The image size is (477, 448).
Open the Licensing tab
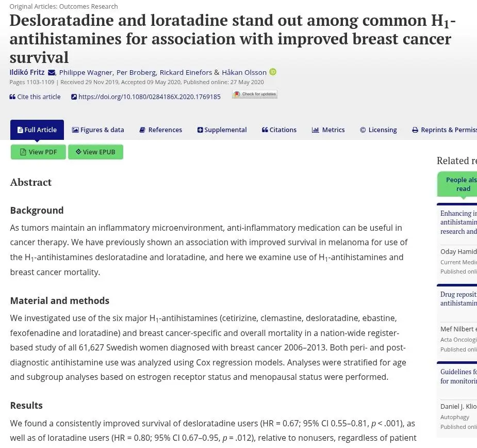(x=379, y=130)
